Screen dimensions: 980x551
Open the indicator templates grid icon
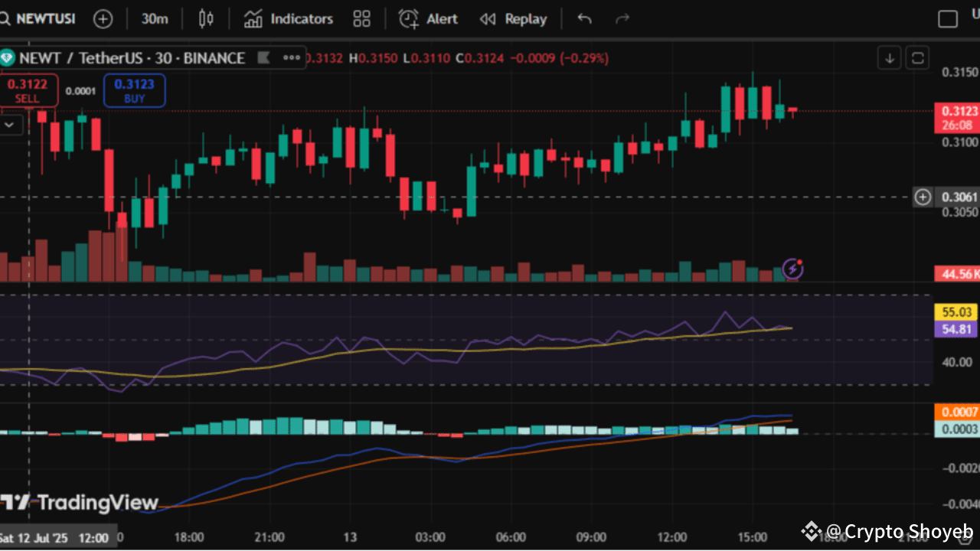click(361, 18)
